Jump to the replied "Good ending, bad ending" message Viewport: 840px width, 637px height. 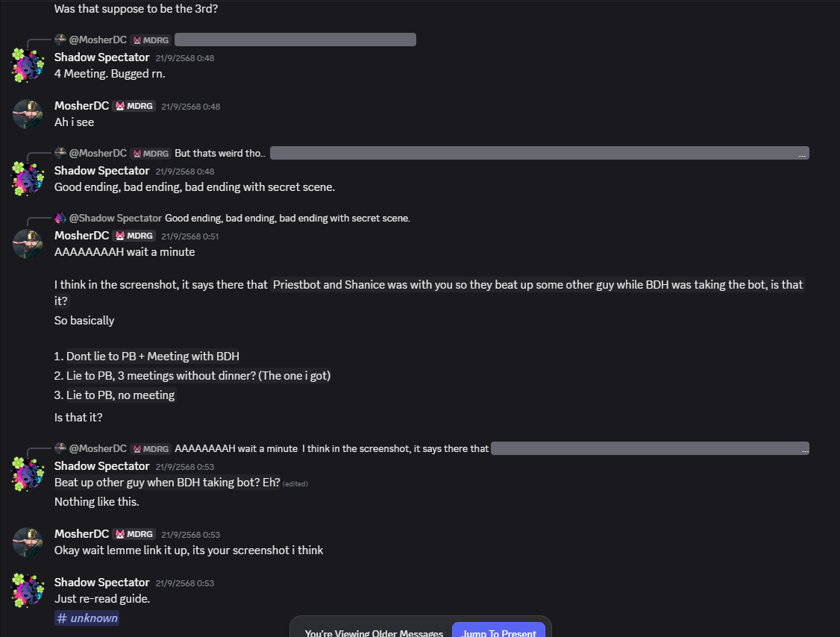coord(287,218)
